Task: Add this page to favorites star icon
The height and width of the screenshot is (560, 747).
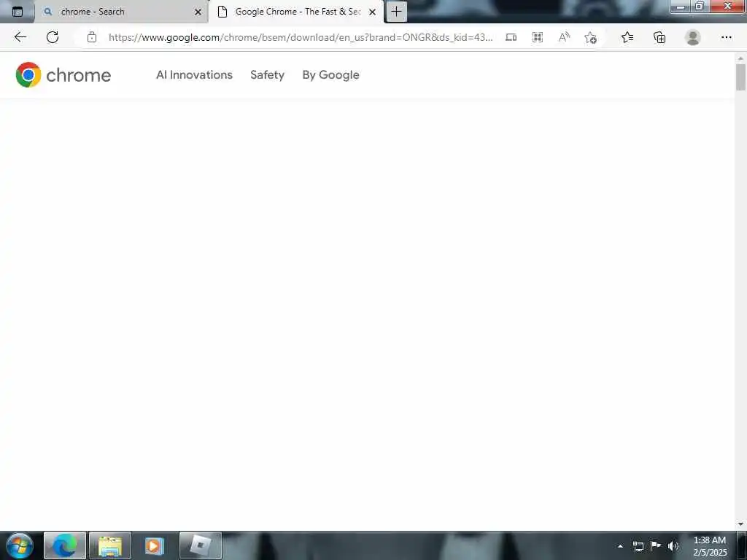Action: pyautogui.click(x=591, y=37)
